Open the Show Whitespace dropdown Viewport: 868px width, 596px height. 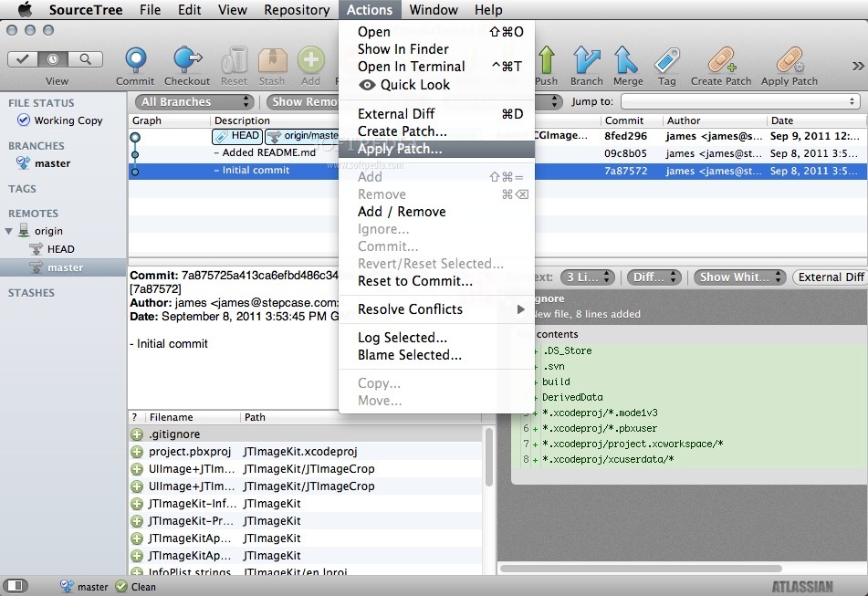[740, 277]
